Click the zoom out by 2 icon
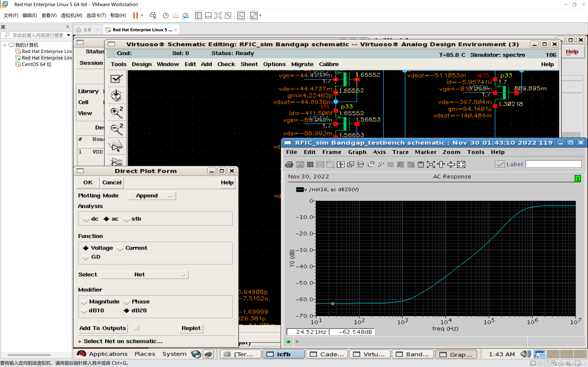588x367 pixels. [116, 129]
